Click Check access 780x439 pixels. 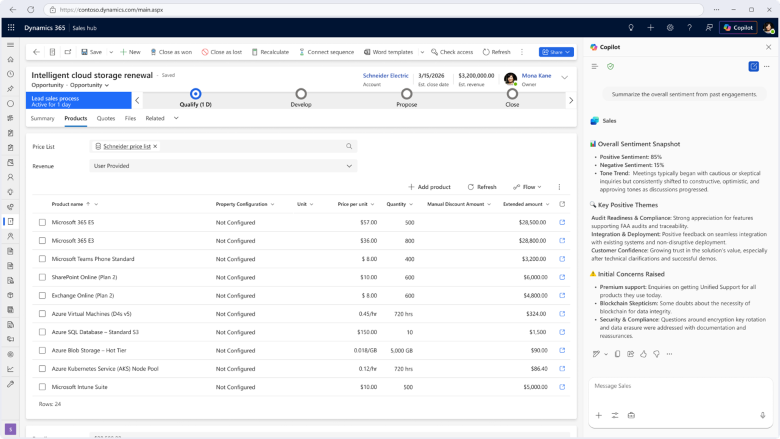pos(452,52)
